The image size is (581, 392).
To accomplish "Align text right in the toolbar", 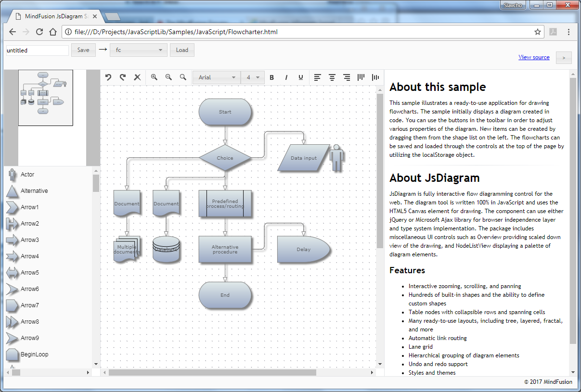I will (346, 77).
